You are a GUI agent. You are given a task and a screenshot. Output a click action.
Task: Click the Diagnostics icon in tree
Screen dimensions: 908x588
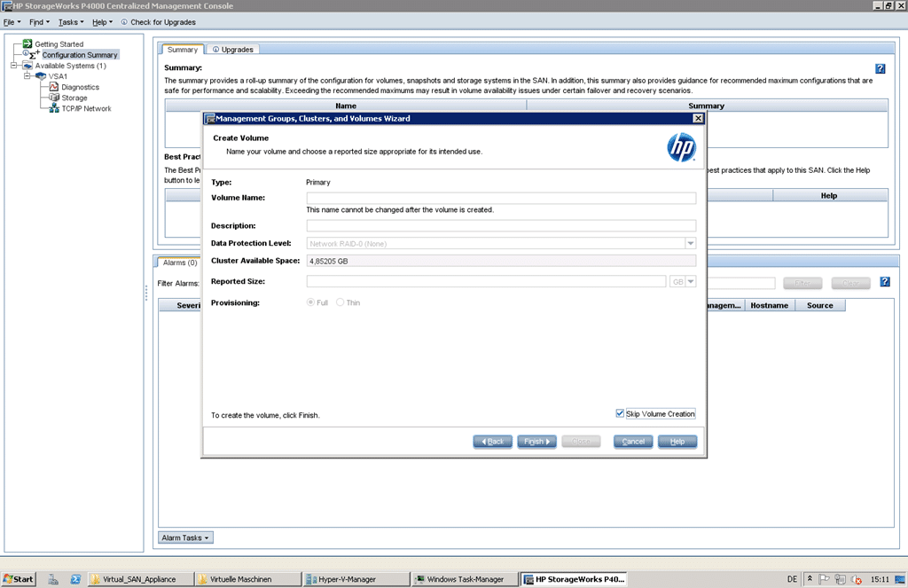point(54,87)
